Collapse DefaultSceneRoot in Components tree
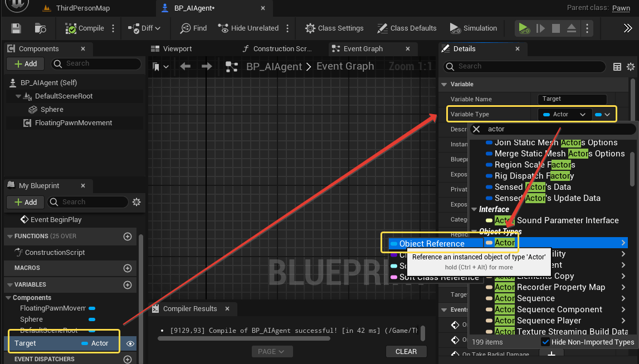 tap(18, 96)
